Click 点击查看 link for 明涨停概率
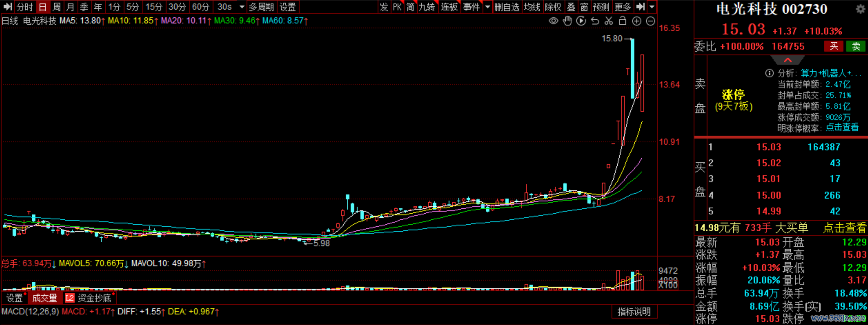The image size is (868, 325). click(x=842, y=127)
